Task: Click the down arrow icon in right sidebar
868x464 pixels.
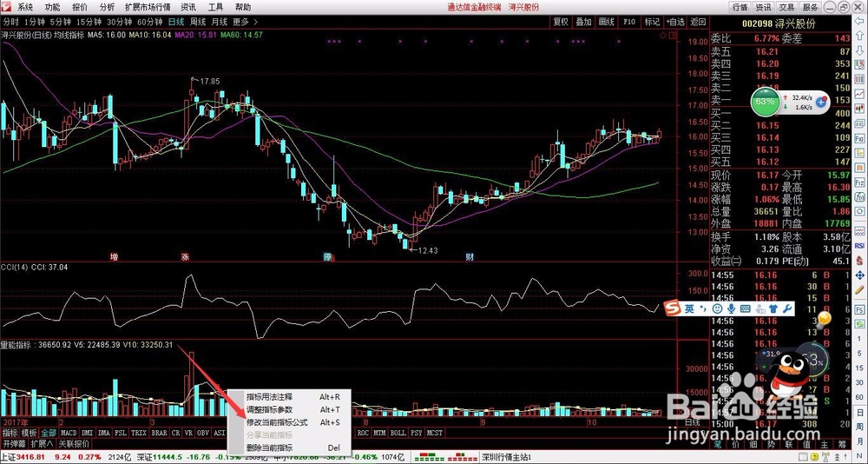Action: 859,51
